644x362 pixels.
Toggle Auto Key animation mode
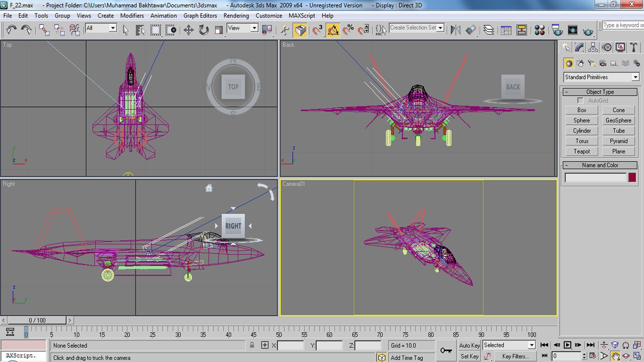[x=469, y=345]
